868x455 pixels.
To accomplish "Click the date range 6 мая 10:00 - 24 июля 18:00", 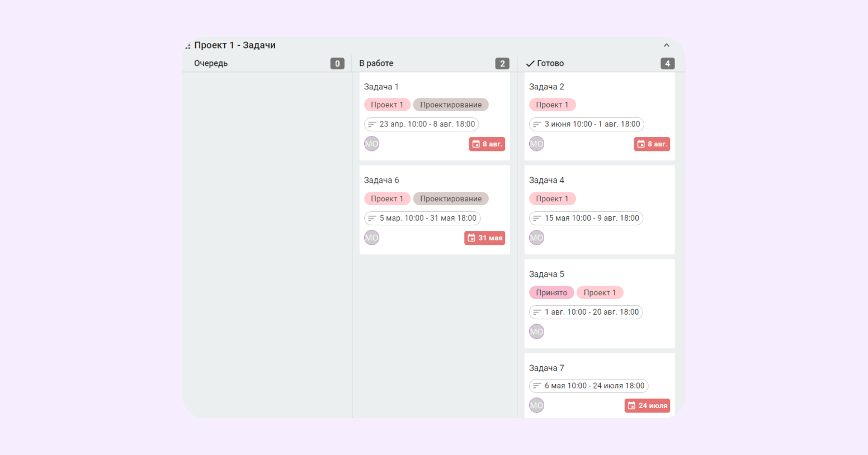I will click(589, 386).
